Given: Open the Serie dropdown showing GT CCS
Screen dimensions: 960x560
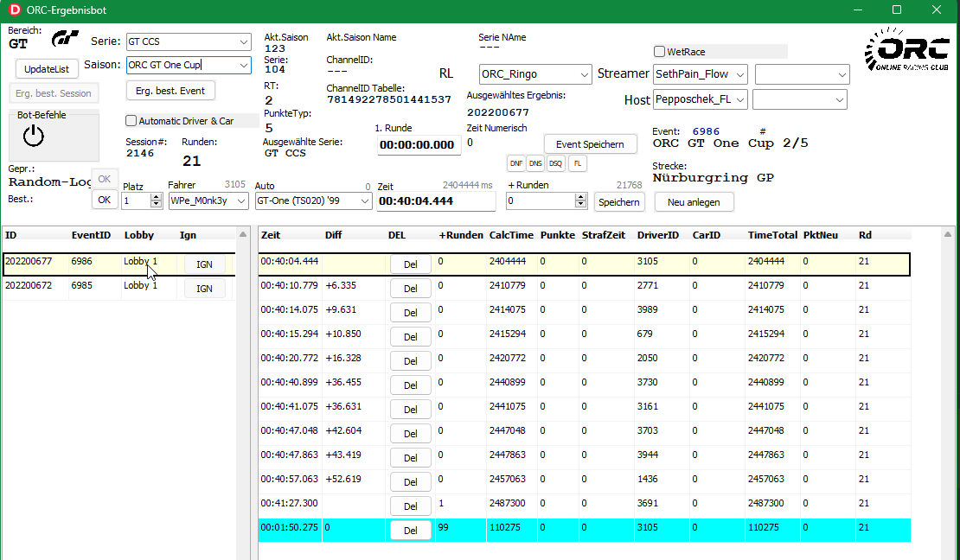Looking at the screenshot, I should click(x=243, y=41).
